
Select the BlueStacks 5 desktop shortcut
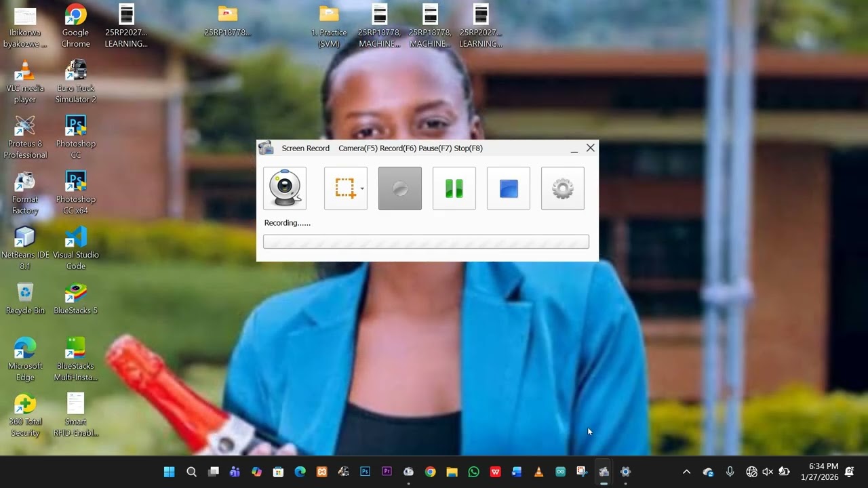click(75, 298)
